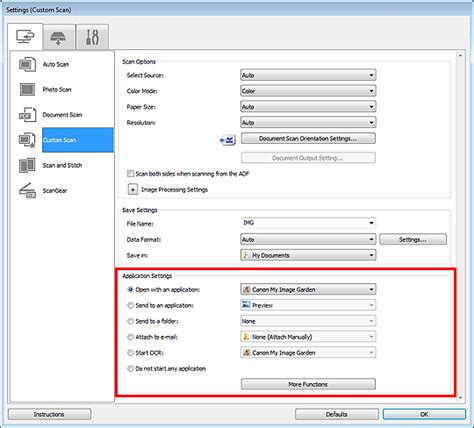Open the Send to folder None dropdown

(308, 321)
